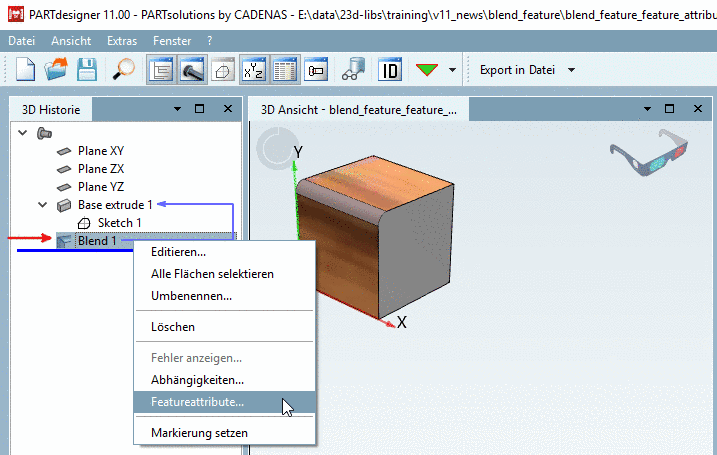Open the Datei menu
717x455 pixels.
[21, 41]
